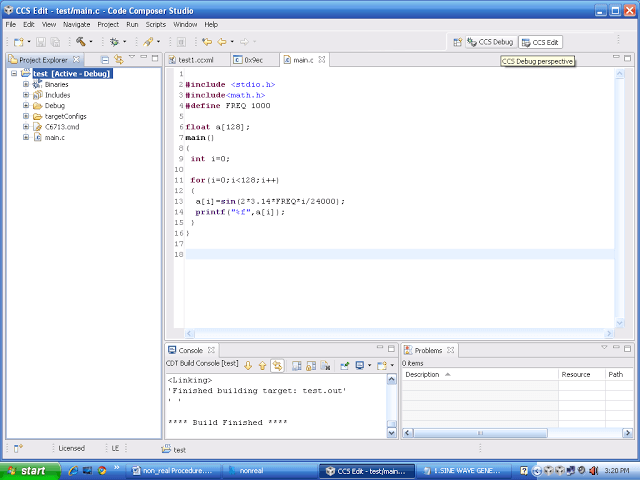Minimize the Project Explorer panel
Viewport: 640px width, 480px height.
click(144, 57)
